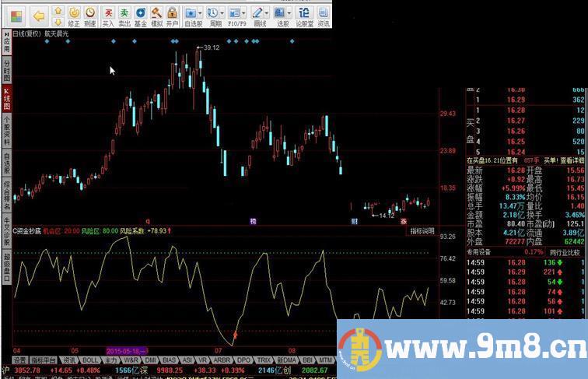Select the W&R indicator tab

click(130, 360)
